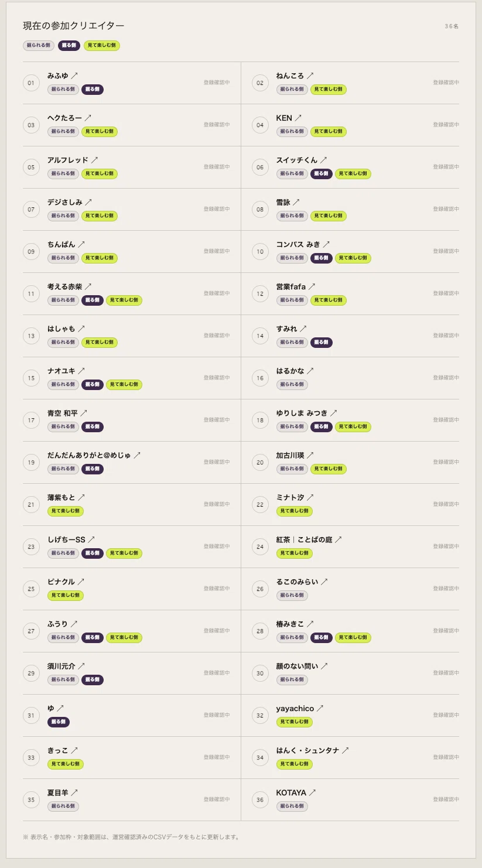Click number badge 16 beside はるかな
This screenshot has height=868, width=482.
(260, 378)
